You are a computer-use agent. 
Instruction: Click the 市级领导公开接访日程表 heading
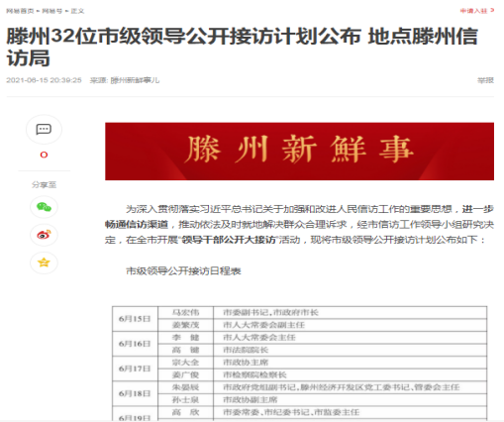coord(183,271)
